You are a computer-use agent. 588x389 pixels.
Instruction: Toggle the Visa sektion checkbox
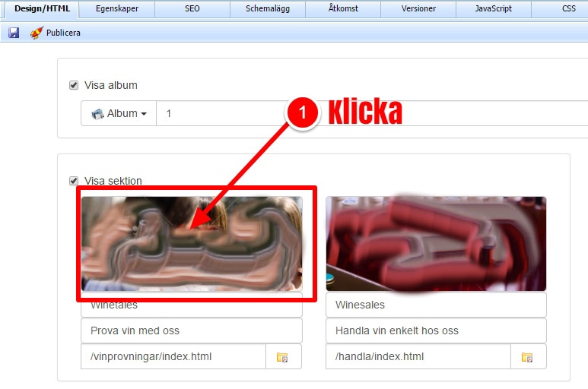coord(74,181)
